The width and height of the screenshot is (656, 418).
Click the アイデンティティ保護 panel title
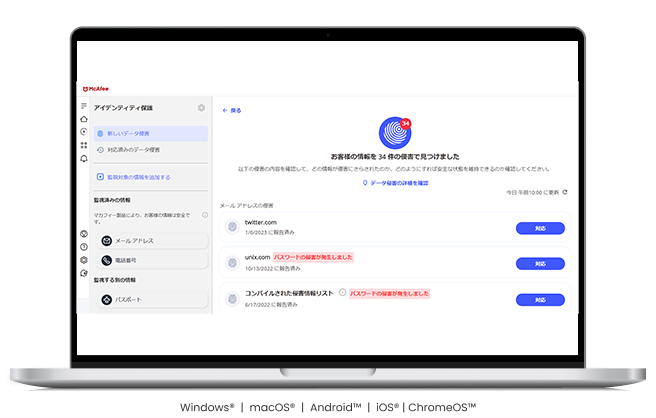(x=123, y=108)
